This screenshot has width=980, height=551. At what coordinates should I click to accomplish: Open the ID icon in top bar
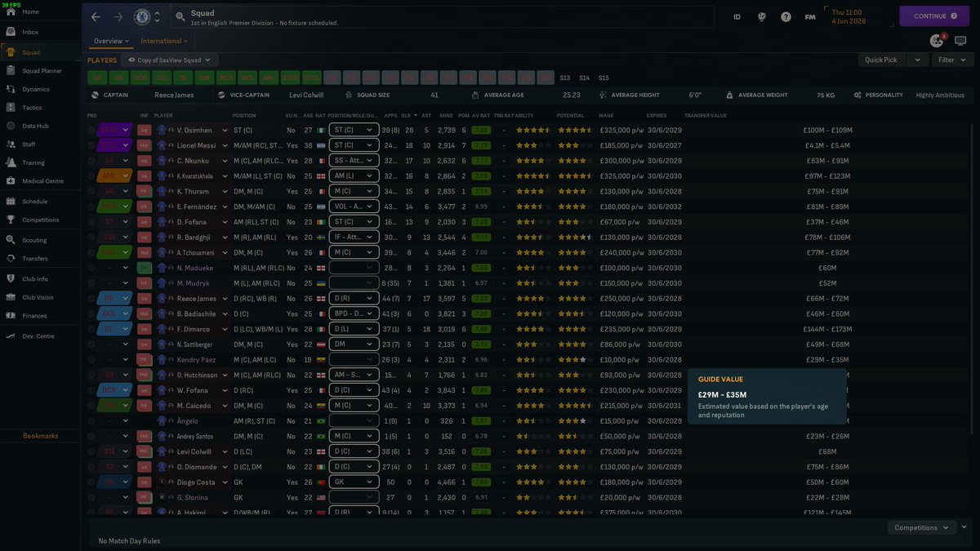click(x=737, y=16)
